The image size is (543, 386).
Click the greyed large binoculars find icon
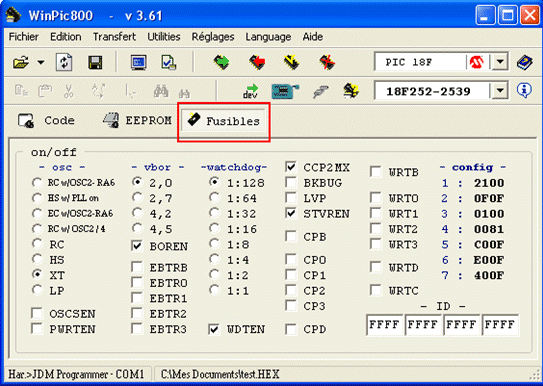point(161,91)
